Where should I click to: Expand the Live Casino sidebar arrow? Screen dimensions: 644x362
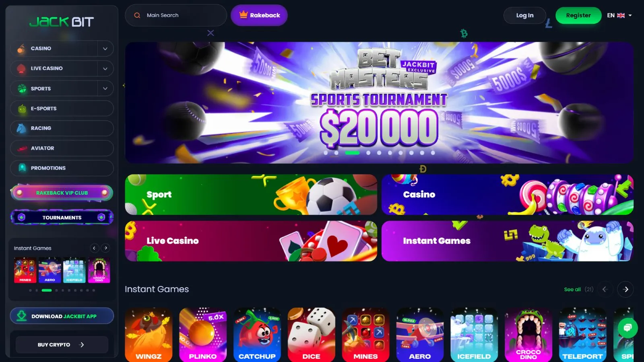tap(105, 68)
